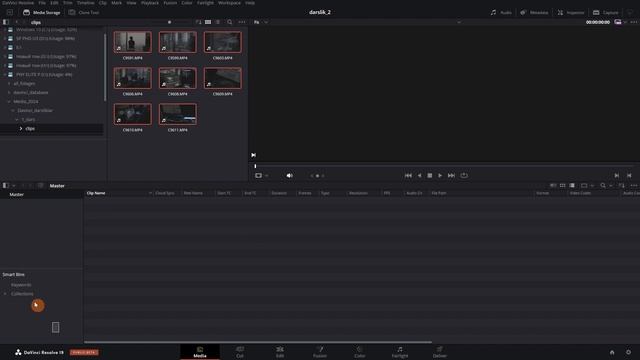
Task: Switch media pool to metadata view icon
Action: point(553,186)
